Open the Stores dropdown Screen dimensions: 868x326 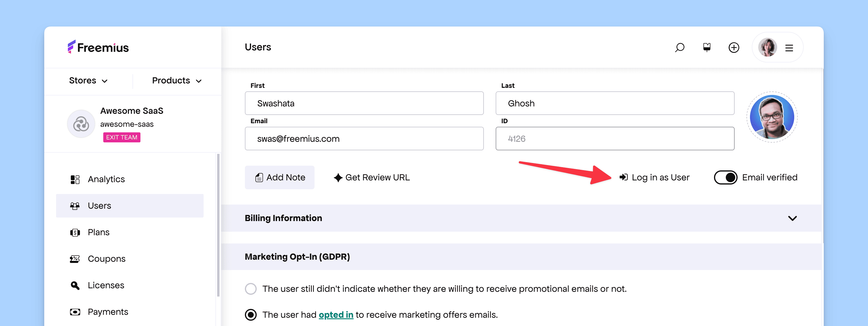click(x=88, y=80)
